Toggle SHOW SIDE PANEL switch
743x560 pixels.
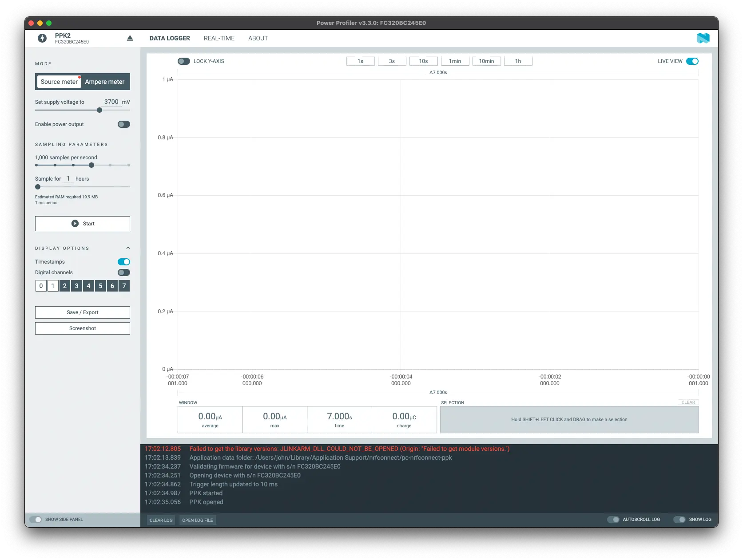click(x=36, y=520)
